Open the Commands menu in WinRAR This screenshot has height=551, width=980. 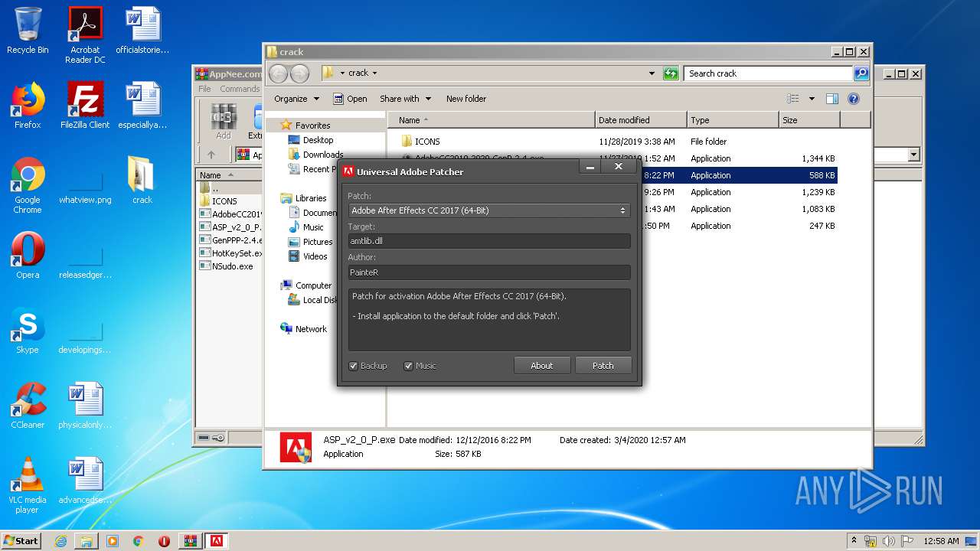tap(240, 89)
